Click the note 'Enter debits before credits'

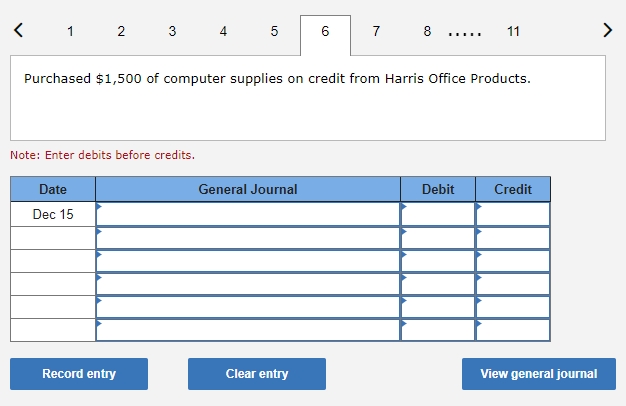tap(103, 155)
